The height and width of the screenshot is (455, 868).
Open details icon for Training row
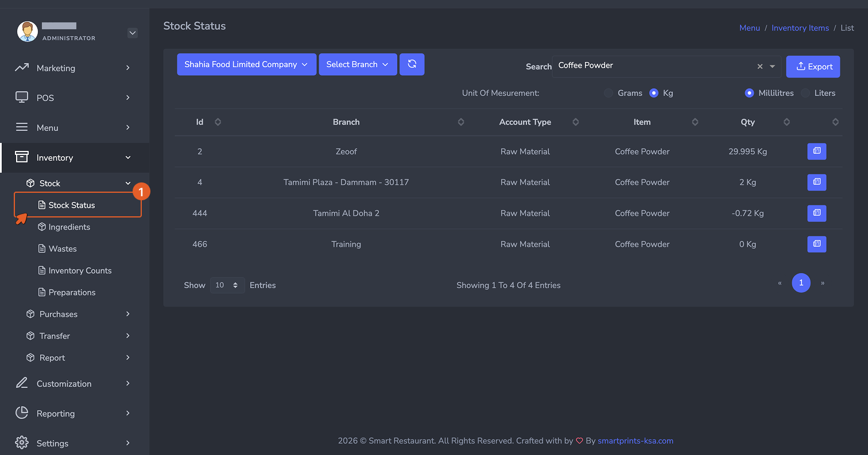[x=816, y=244]
